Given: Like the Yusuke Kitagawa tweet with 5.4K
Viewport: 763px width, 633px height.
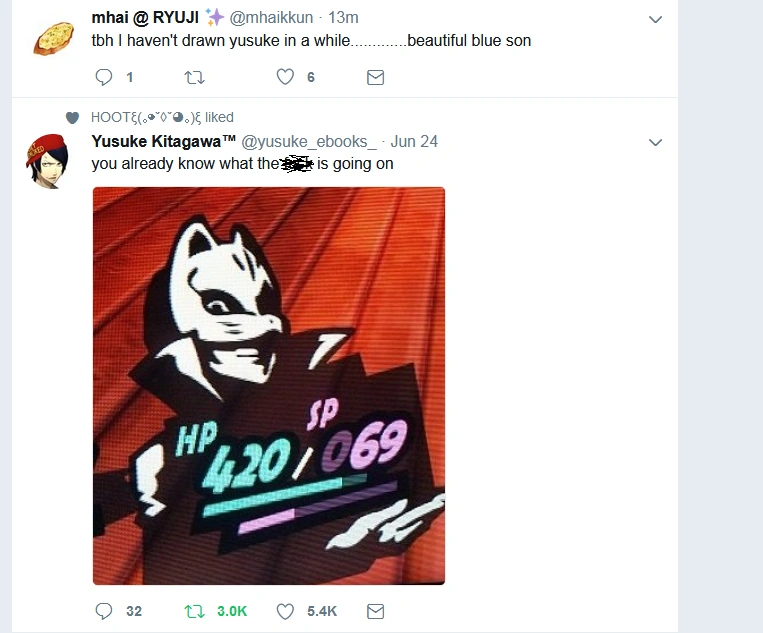Looking at the screenshot, I should (x=285, y=611).
